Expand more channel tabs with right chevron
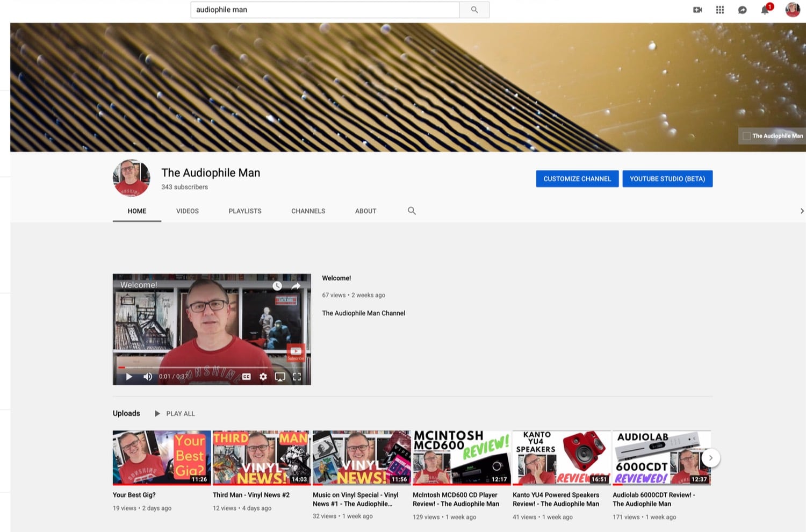The width and height of the screenshot is (806, 532). tap(802, 211)
